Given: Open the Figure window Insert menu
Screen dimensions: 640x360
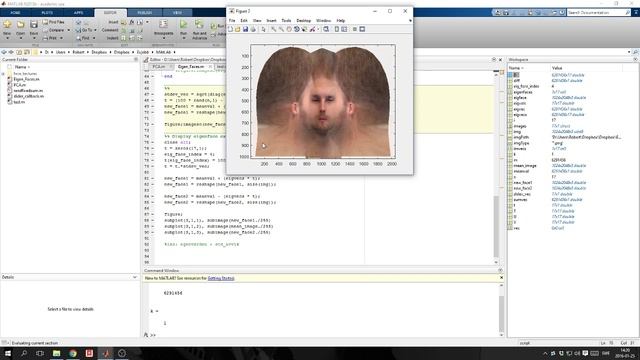Looking at the screenshot, I should point(271,20).
